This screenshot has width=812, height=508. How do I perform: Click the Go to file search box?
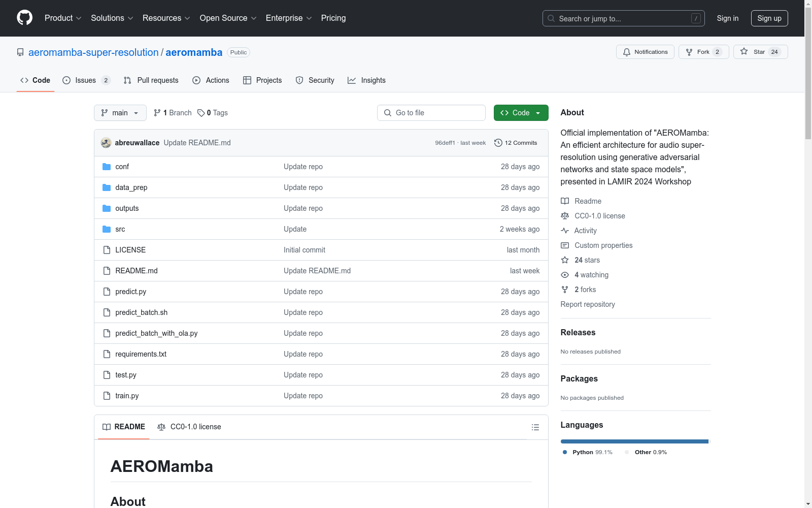tap(431, 113)
